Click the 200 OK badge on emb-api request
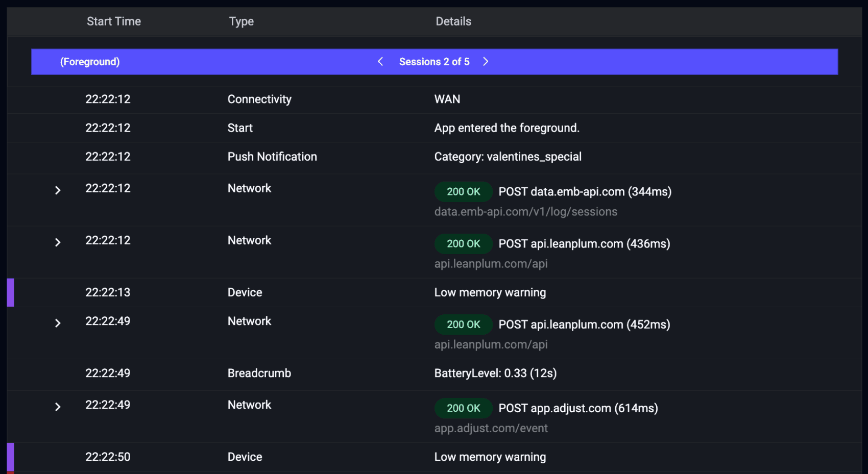868x474 pixels. coord(463,191)
